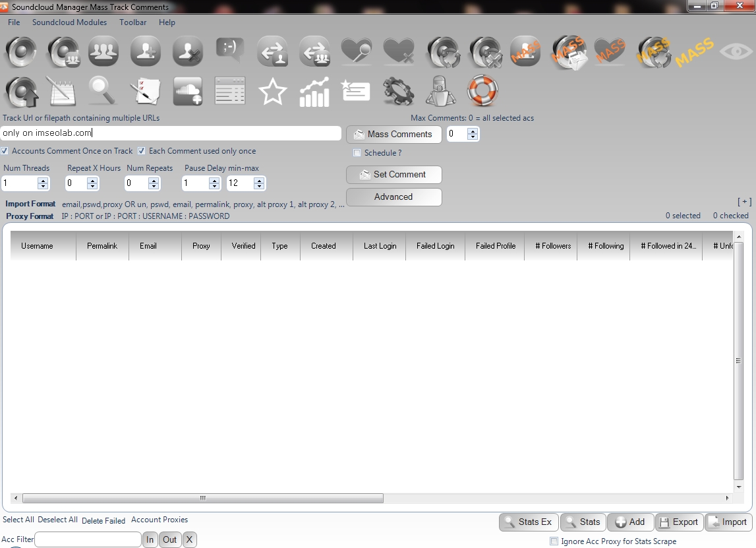Click the orange MASS text icon
Screen dimensions: 756x548
[694, 52]
